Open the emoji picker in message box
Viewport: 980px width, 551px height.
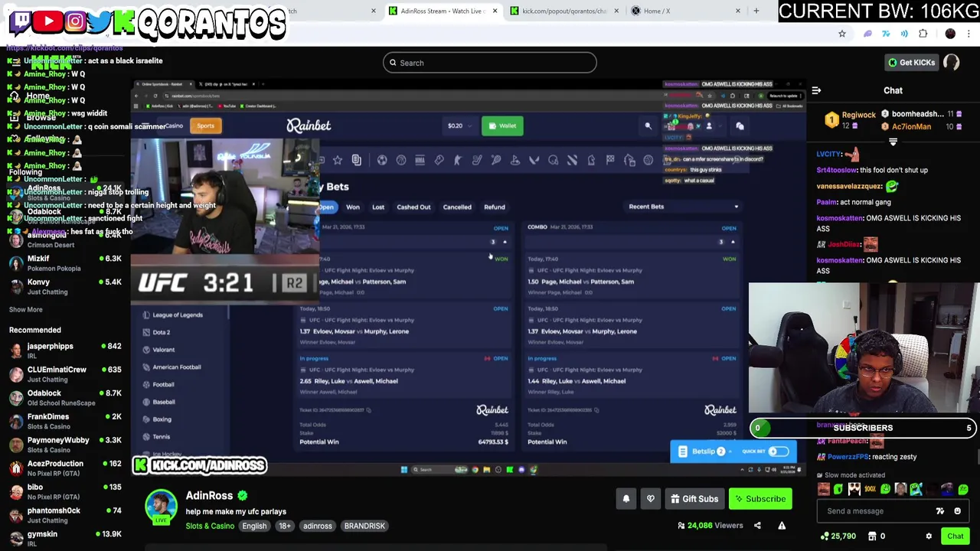coord(957,511)
